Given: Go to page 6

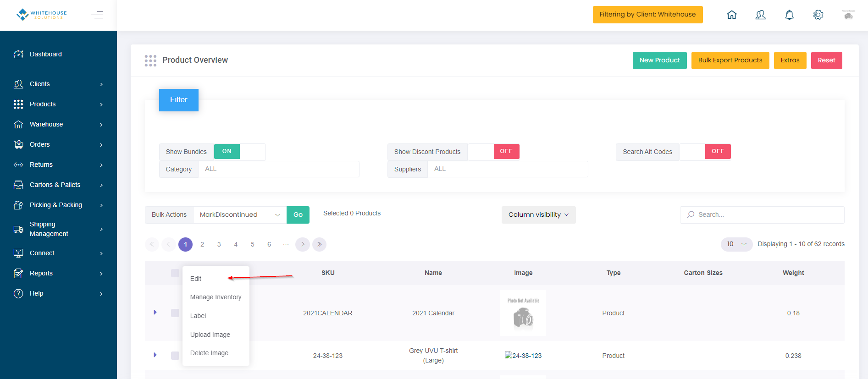Looking at the screenshot, I should [269, 244].
